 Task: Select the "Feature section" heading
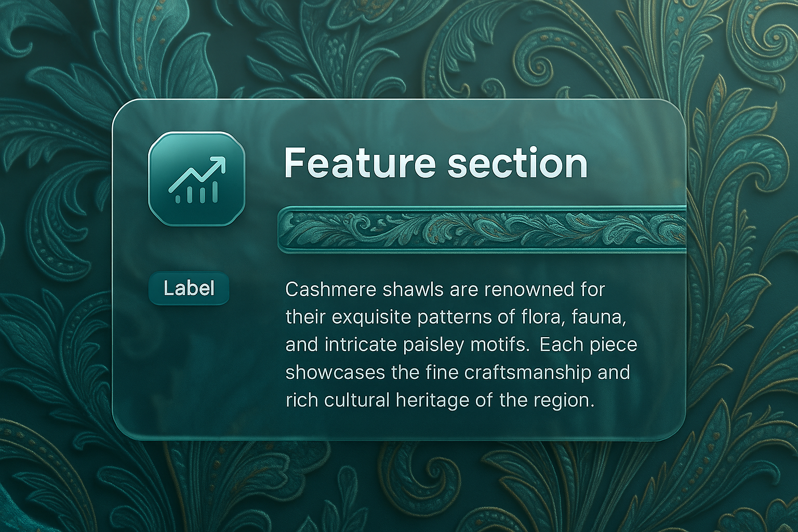[435, 163]
